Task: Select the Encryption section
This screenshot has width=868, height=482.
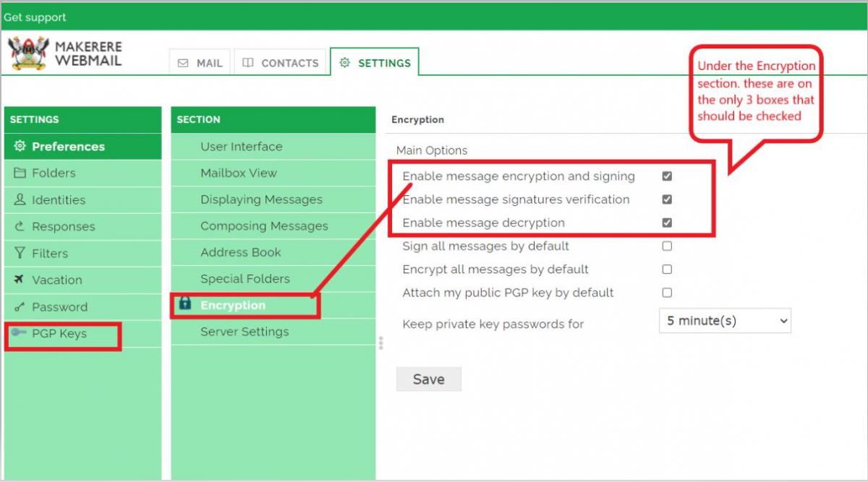Action: click(x=273, y=305)
